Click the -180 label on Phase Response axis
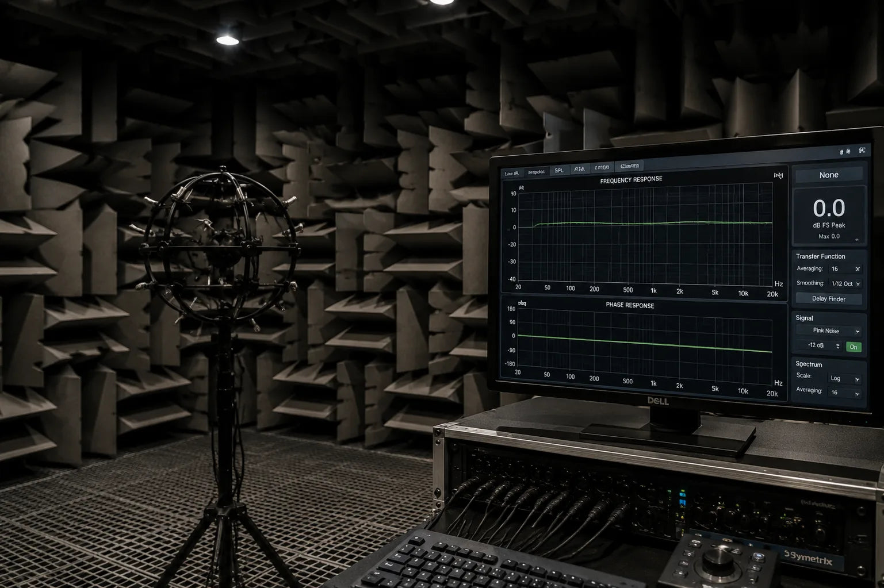Viewport: 884px width, 588px height. click(x=510, y=364)
